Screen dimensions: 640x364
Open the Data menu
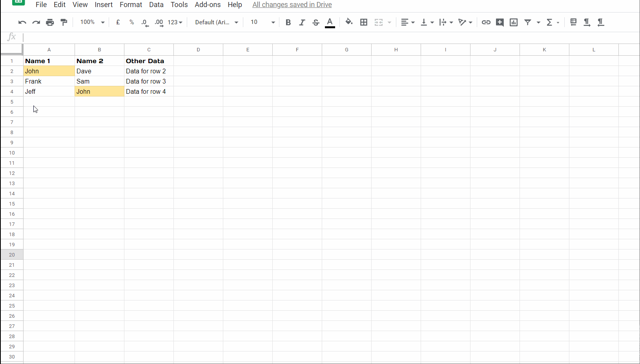[156, 5]
